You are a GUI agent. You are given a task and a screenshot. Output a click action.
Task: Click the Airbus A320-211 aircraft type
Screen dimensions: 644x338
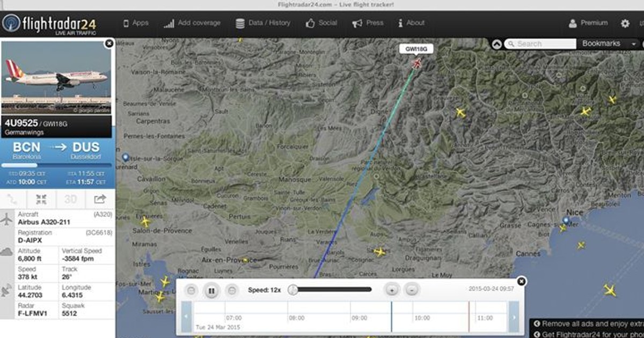tap(43, 222)
